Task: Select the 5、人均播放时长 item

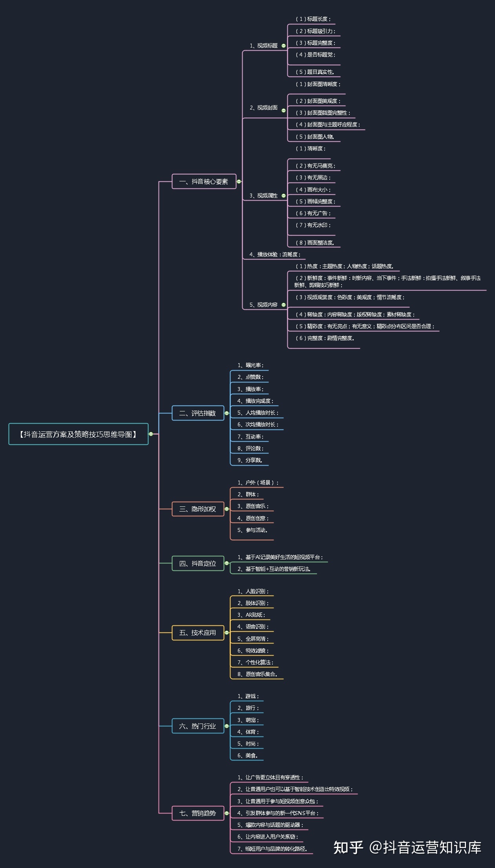Action: pyautogui.click(x=258, y=413)
